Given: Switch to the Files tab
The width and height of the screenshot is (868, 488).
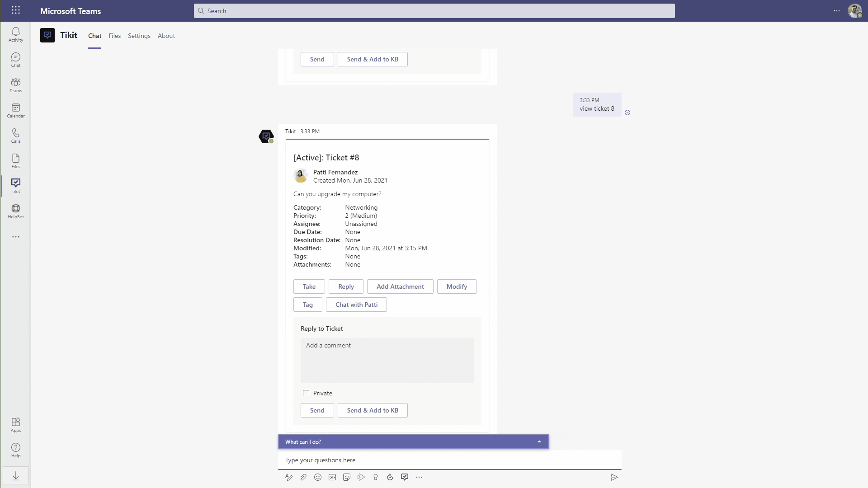Looking at the screenshot, I should (x=114, y=36).
